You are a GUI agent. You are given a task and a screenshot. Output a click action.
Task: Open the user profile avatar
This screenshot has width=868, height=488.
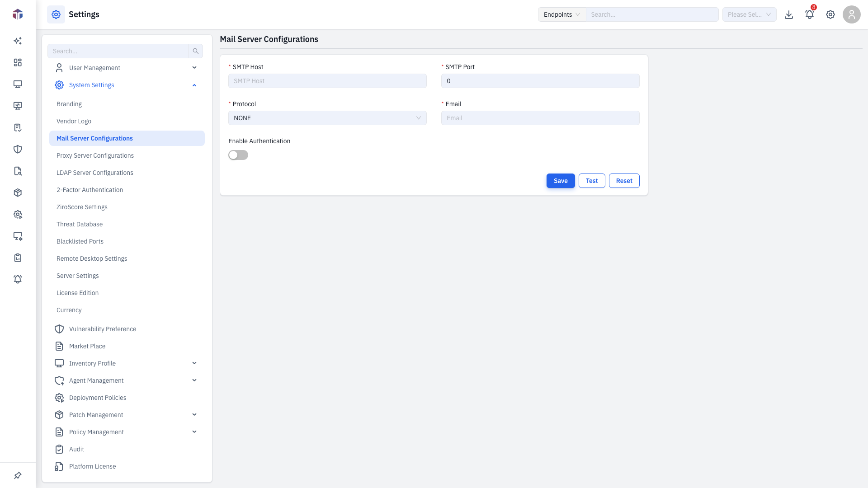point(852,14)
